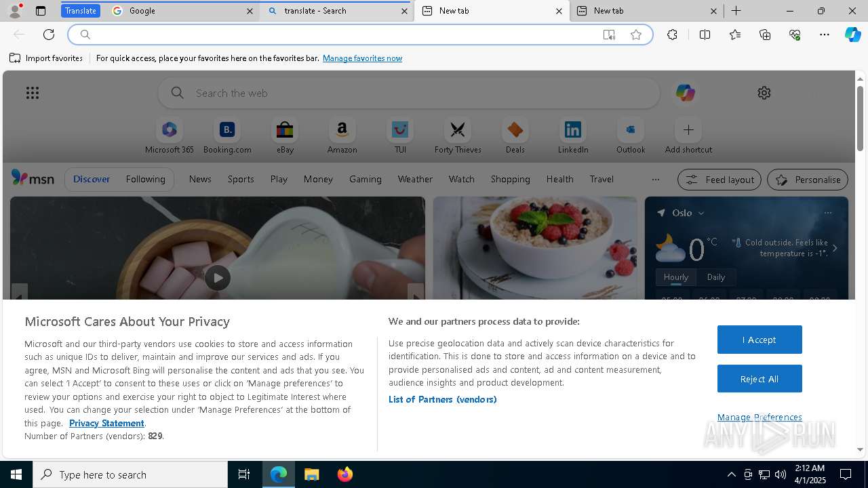Screen dimensions: 868x488
Task: Open the Sports category
Action: click(x=241, y=179)
